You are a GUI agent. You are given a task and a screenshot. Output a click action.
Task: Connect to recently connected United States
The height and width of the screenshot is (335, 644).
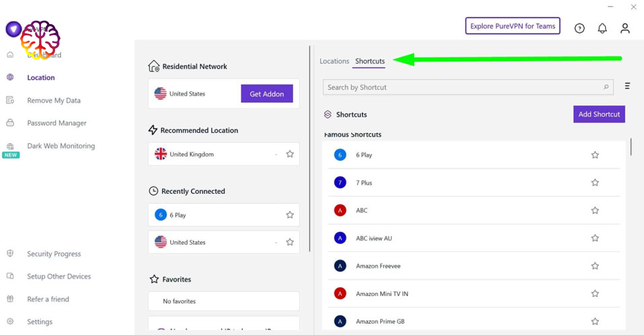tap(223, 242)
